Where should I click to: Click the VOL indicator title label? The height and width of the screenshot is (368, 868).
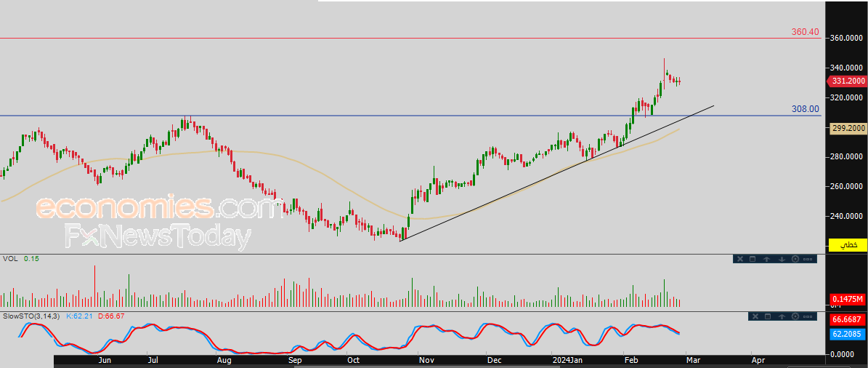pyautogui.click(x=9, y=259)
